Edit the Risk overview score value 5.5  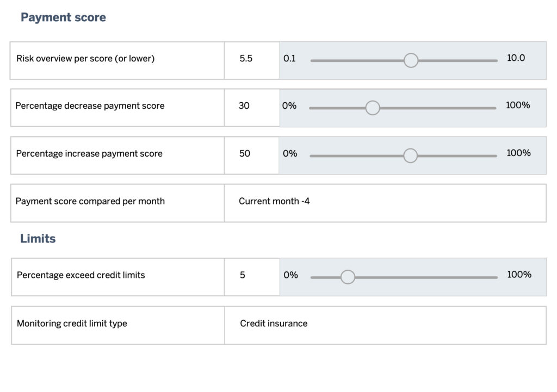tap(252, 60)
